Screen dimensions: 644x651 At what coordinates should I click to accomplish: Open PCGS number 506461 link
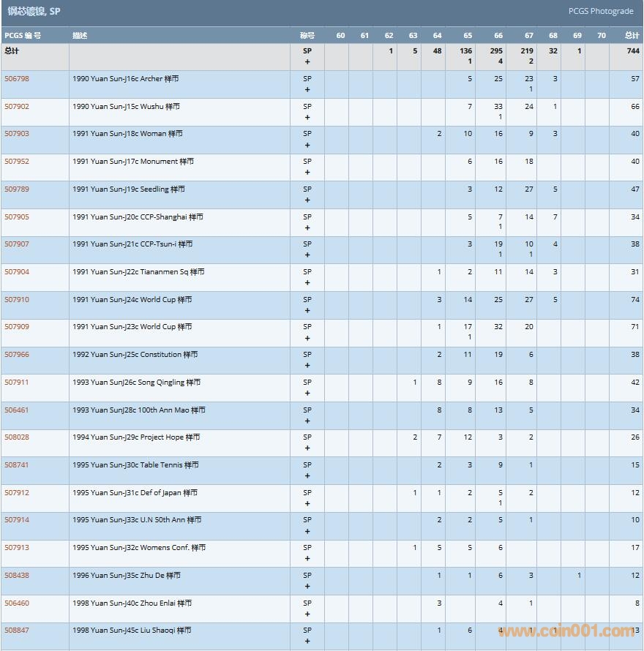tap(17, 410)
